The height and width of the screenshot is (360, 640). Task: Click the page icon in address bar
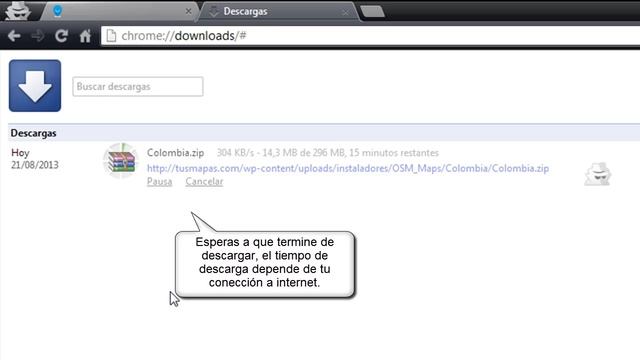coord(111,36)
